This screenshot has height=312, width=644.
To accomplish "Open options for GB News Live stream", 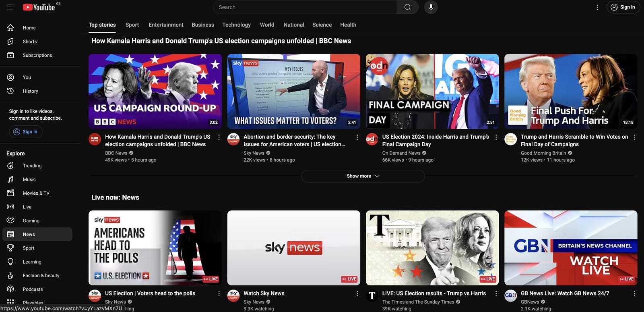I will tap(635, 294).
